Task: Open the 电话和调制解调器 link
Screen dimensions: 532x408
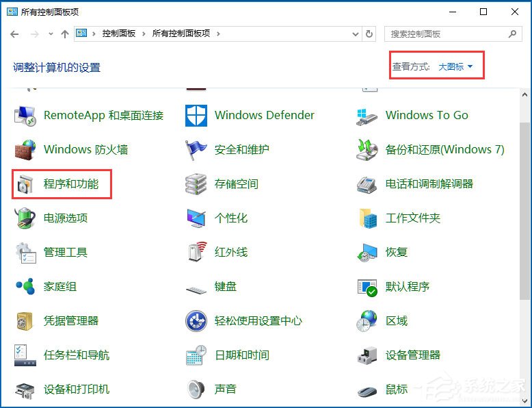Action: (x=429, y=184)
